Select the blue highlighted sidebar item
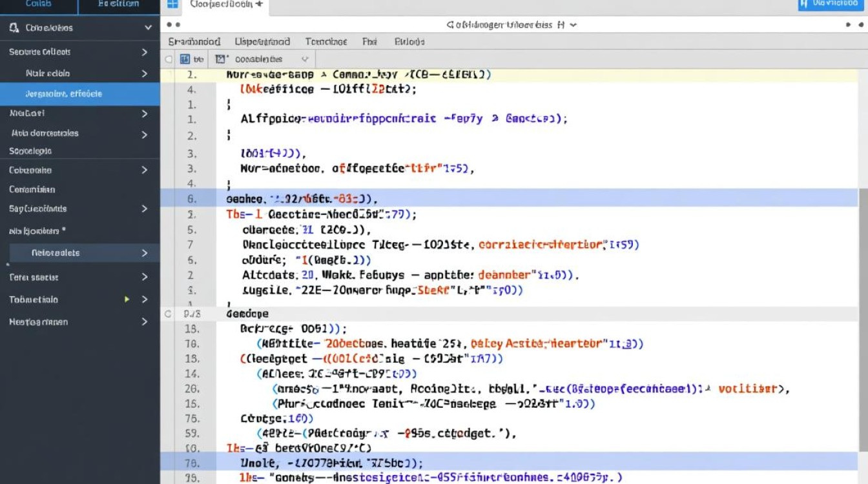868x484 pixels. [79, 94]
